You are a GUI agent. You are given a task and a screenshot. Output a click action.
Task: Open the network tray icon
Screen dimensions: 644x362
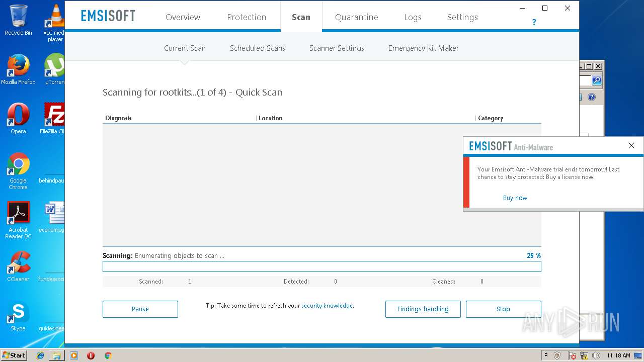[585, 355]
